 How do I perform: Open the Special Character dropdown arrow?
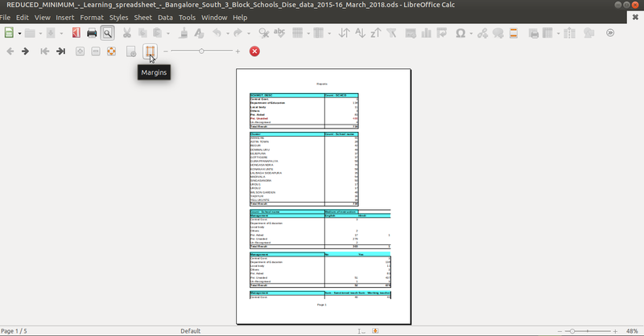pos(471,33)
